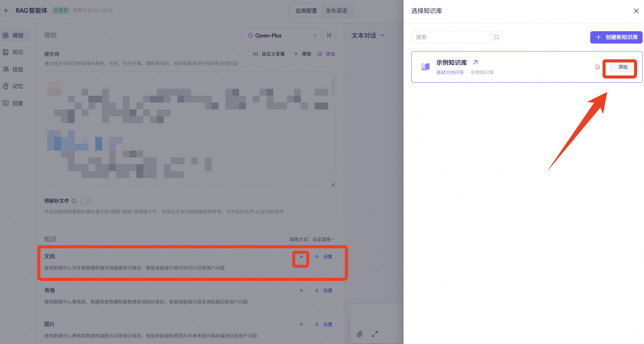Viewport: 644px width, 344px height.
Task: Open model parameter settings sliders icon
Action: pyautogui.click(x=329, y=35)
